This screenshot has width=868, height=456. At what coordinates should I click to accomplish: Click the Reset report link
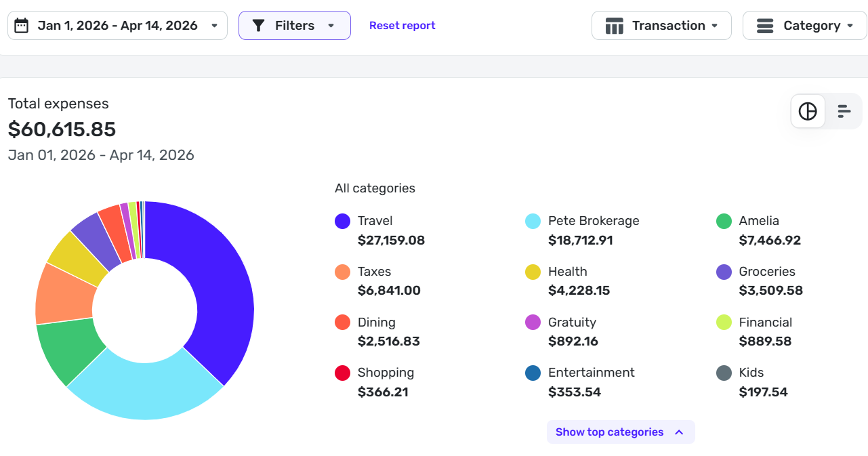(402, 26)
